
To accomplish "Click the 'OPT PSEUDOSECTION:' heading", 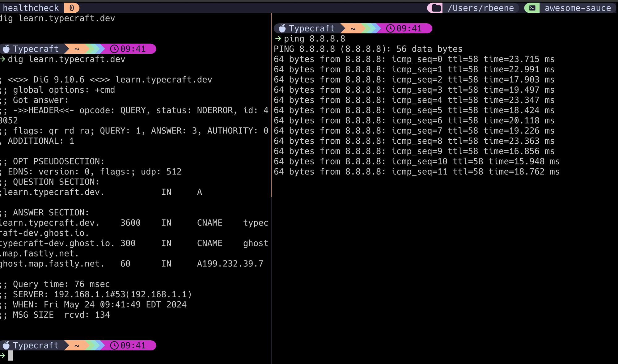I will tap(52, 161).
